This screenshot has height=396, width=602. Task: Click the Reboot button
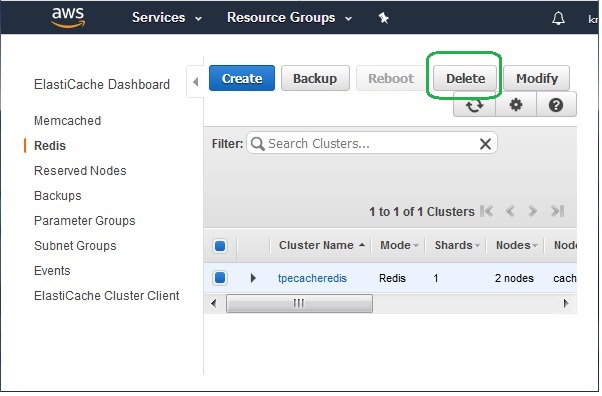(x=391, y=78)
